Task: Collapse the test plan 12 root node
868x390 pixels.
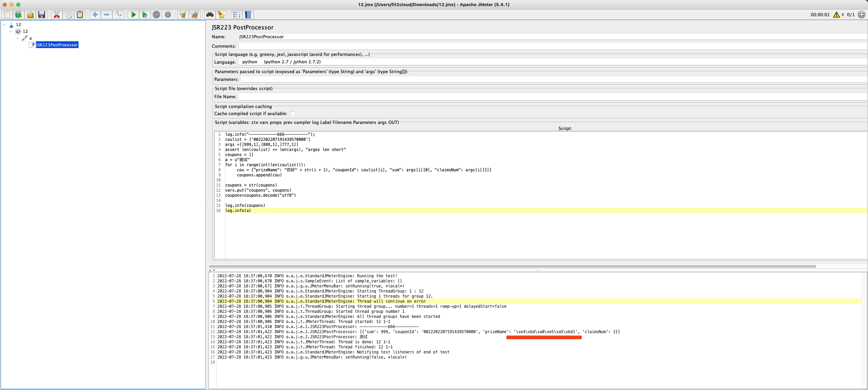Action: point(4,24)
